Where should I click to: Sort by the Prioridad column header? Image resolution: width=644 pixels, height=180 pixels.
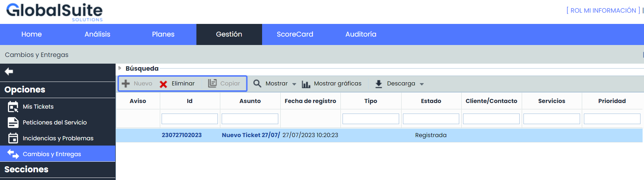tap(612, 101)
